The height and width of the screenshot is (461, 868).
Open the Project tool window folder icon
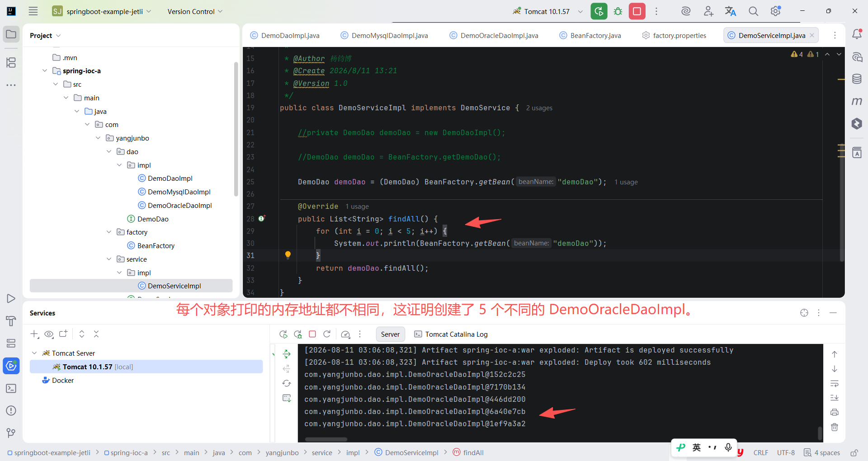coord(11,34)
